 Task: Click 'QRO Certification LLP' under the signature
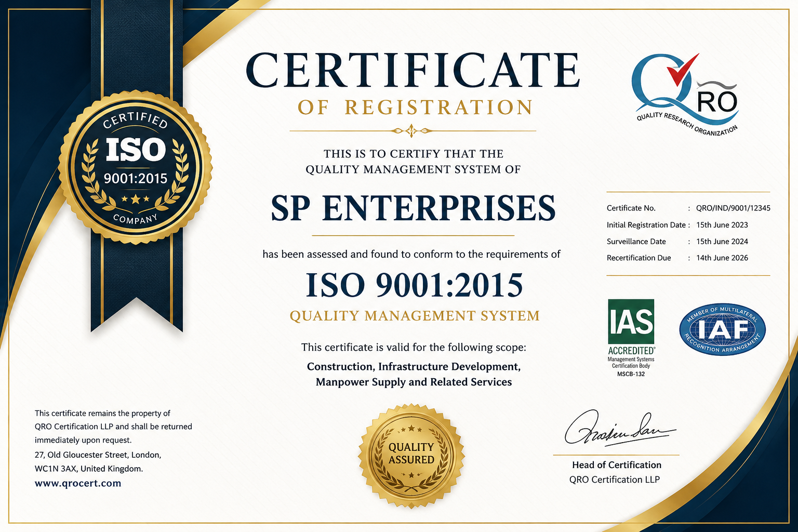click(615, 480)
